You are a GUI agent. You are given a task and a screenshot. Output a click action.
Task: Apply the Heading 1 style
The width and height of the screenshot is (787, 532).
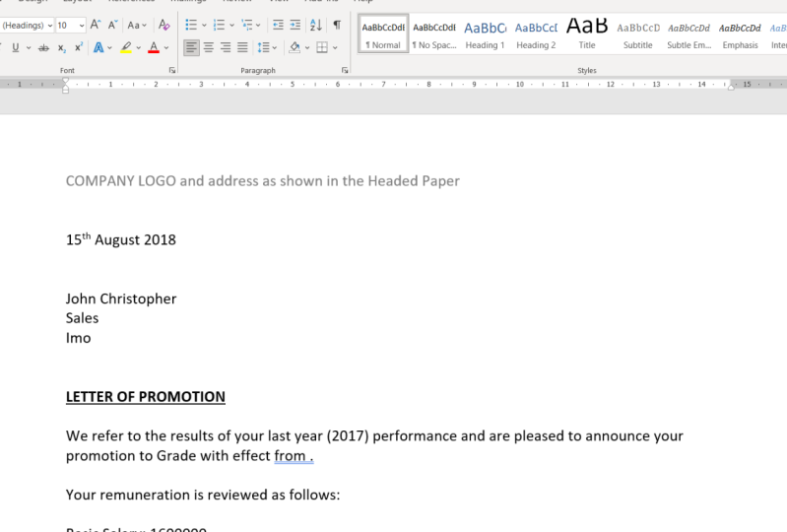point(485,33)
